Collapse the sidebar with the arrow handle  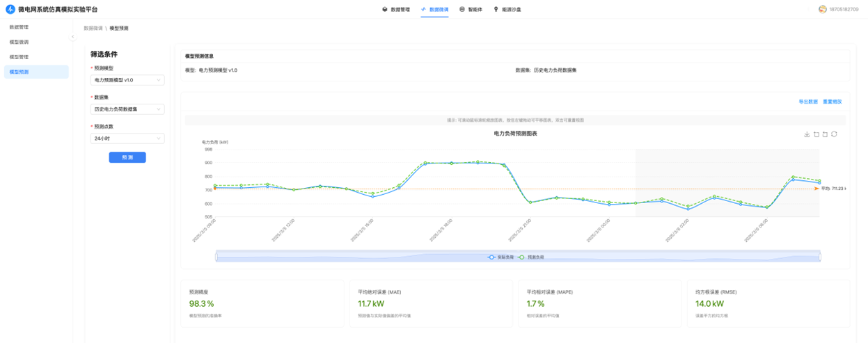[x=72, y=37]
